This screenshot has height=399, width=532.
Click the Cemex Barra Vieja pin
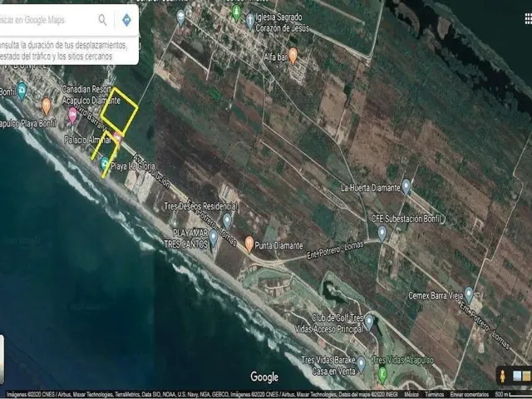tap(469, 295)
